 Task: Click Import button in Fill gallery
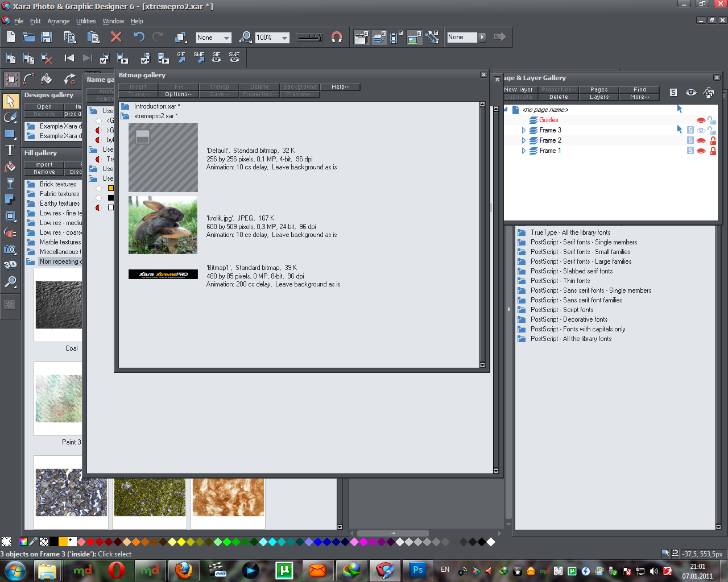(x=44, y=165)
